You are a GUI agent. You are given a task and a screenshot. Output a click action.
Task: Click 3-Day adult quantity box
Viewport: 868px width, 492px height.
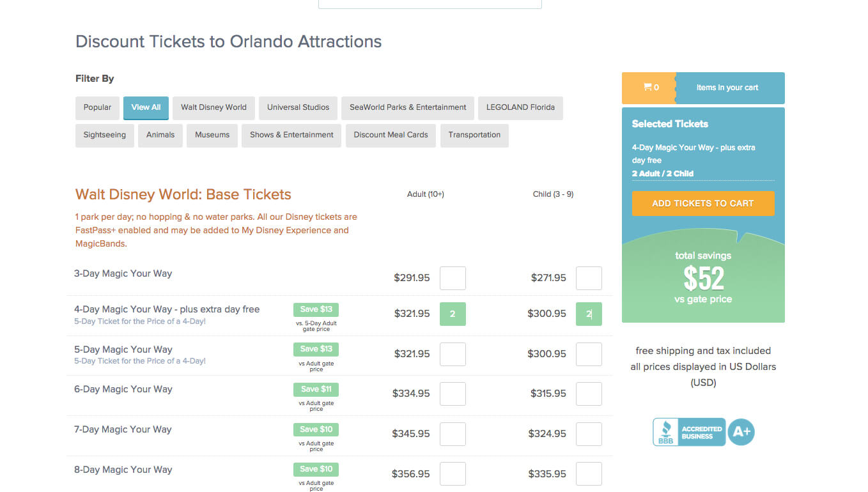pos(453,278)
